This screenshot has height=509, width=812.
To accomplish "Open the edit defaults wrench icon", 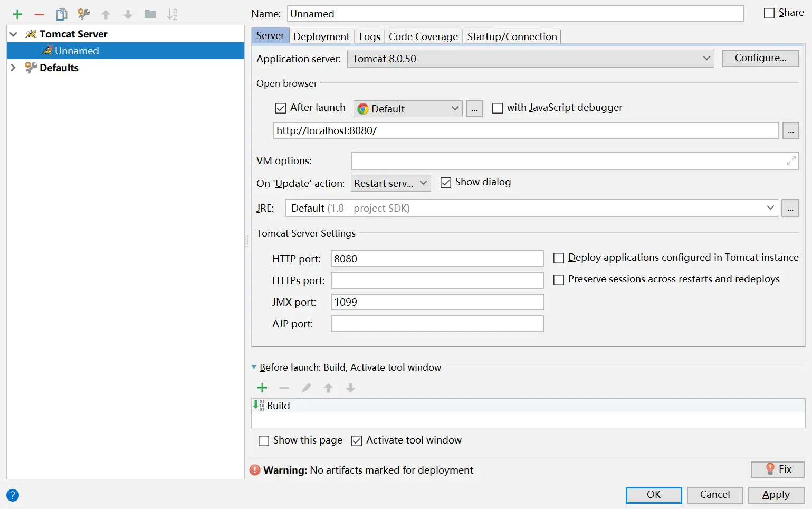I will [83, 14].
